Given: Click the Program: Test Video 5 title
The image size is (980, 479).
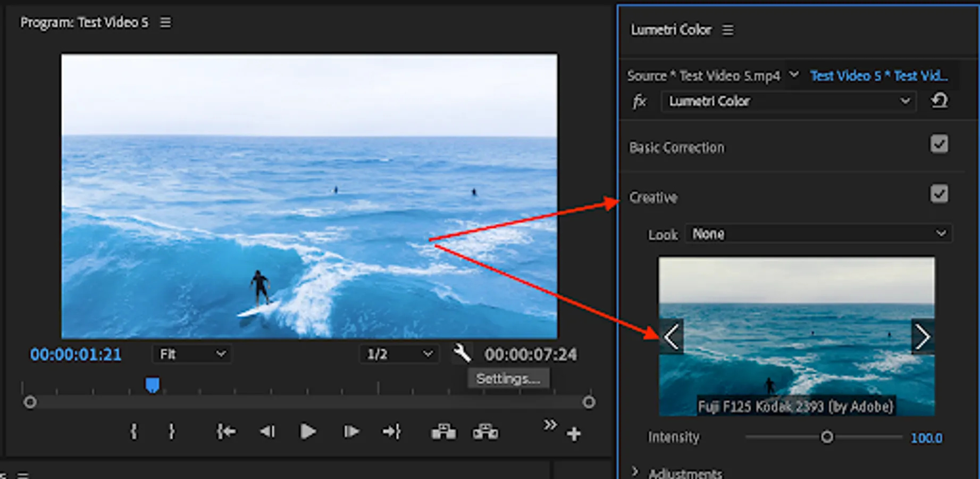Looking at the screenshot, I should [85, 22].
